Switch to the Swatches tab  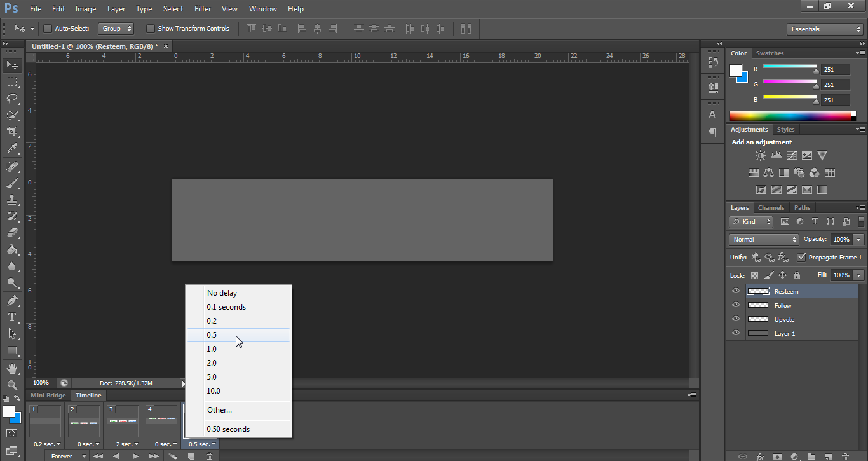[770, 53]
